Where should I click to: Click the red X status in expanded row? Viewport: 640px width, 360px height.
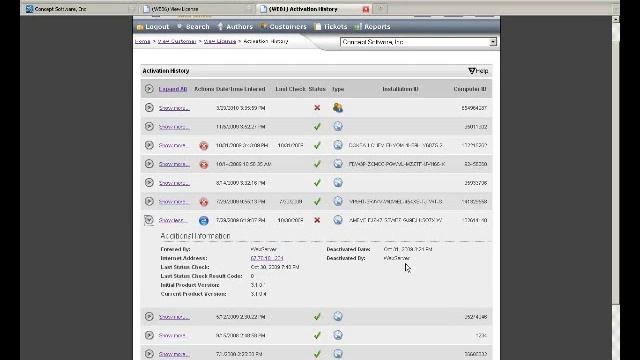[x=317, y=220]
